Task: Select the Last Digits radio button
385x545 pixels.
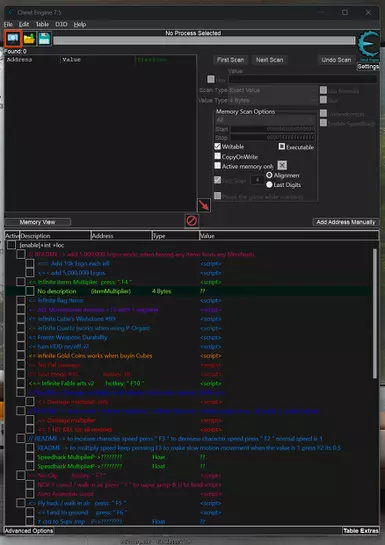Action: (269, 185)
